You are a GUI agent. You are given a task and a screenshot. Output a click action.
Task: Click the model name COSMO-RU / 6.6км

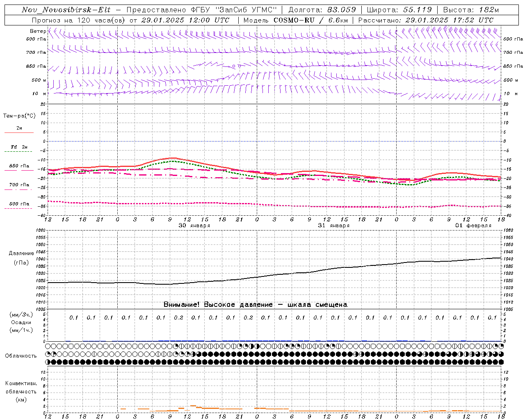tap(310, 20)
